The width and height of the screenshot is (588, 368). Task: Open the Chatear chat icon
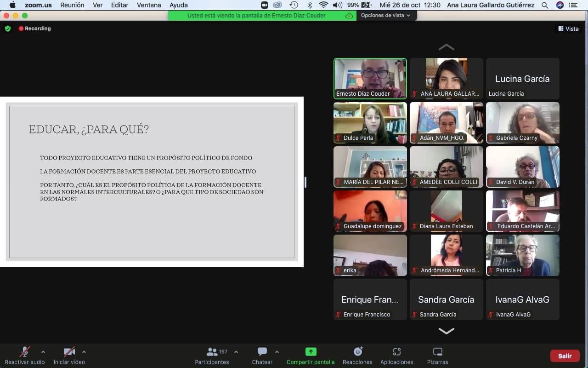[x=262, y=352]
